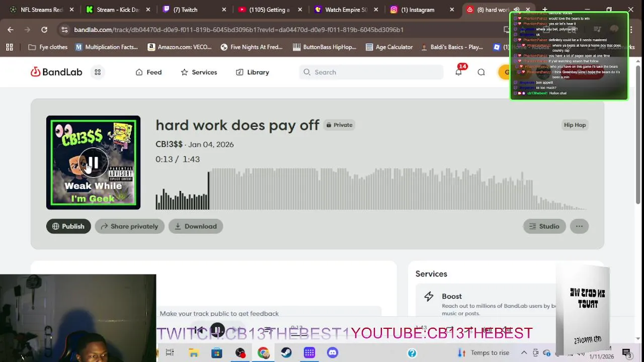Image resolution: width=644 pixels, height=362 pixels.
Task: Go back in the browser
Action: click(11, 30)
